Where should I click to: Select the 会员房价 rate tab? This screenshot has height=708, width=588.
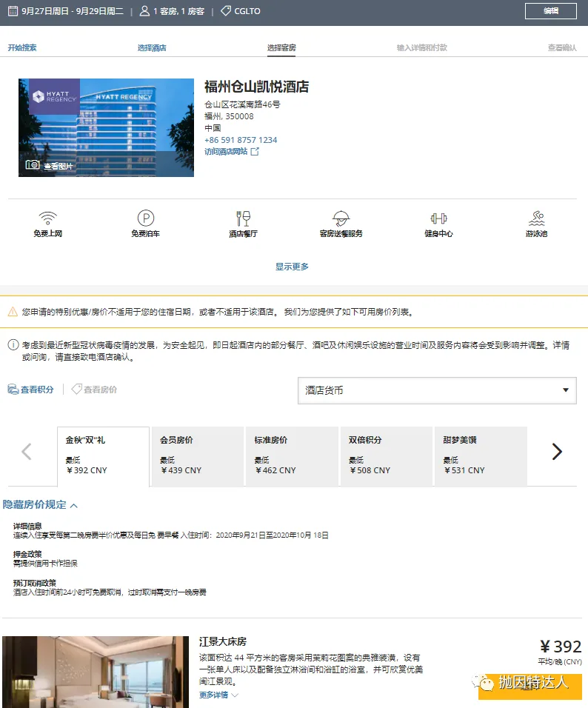coord(197,456)
